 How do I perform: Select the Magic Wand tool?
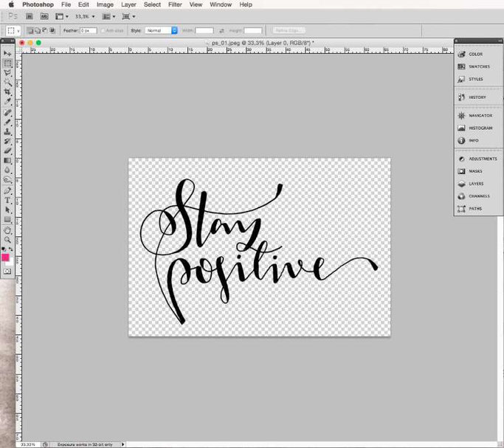point(7,83)
